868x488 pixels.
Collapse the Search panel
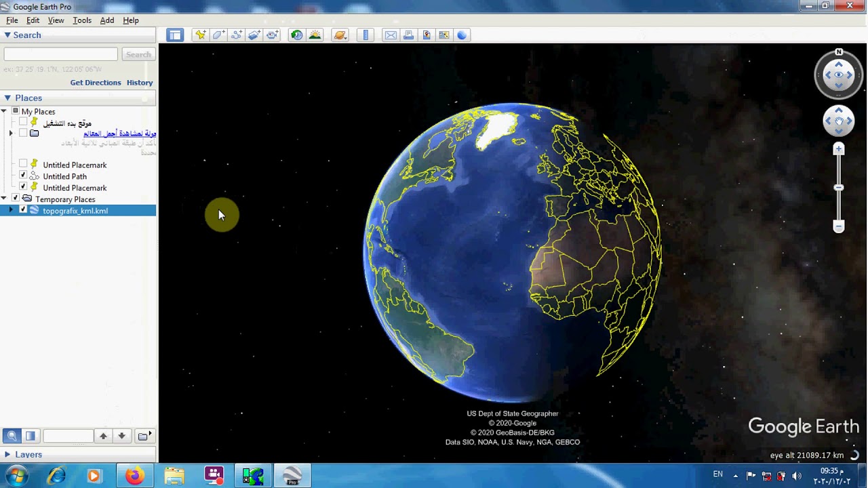[7, 35]
